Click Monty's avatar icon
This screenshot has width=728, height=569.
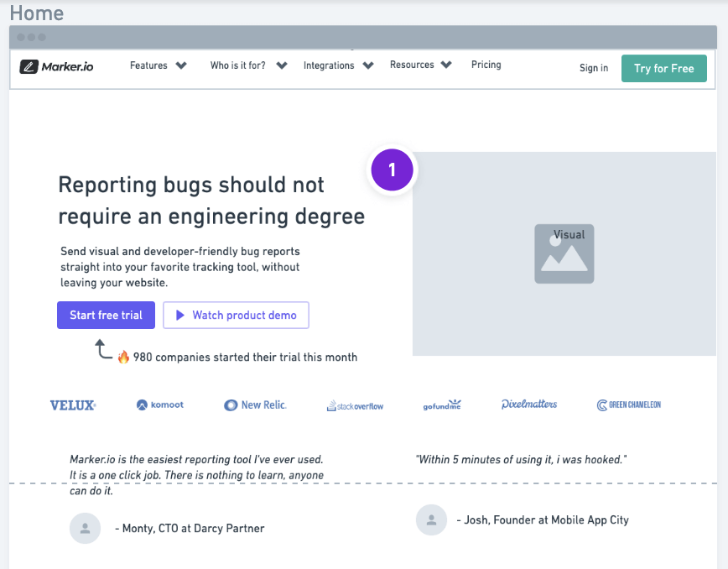[x=85, y=528]
